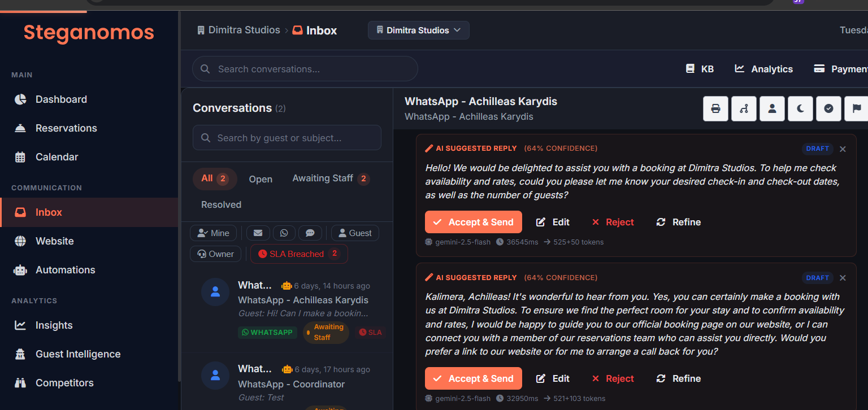Focus Search by guest or subject field
Viewport: 868px width, 410px height.
pos(287,138)
